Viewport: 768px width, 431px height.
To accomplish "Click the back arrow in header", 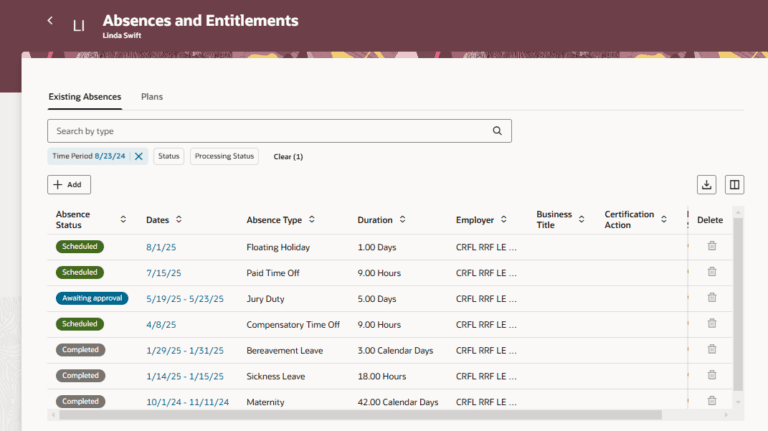I will point(50,21).
